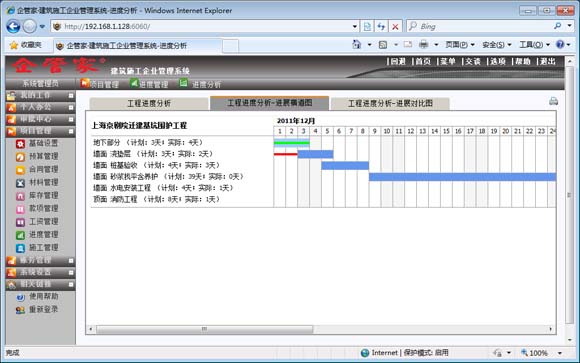
Task: Click the 退出 link in top header
Action: point(547,61)
